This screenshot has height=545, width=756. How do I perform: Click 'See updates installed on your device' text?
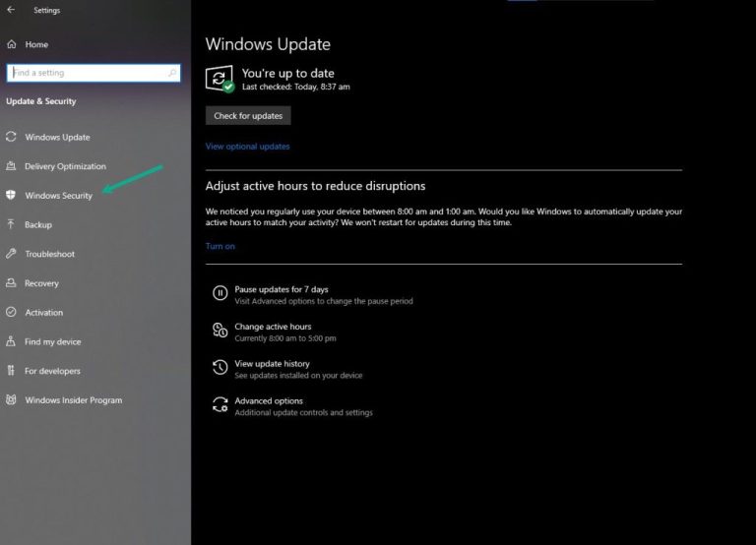[x=298, y=376]
